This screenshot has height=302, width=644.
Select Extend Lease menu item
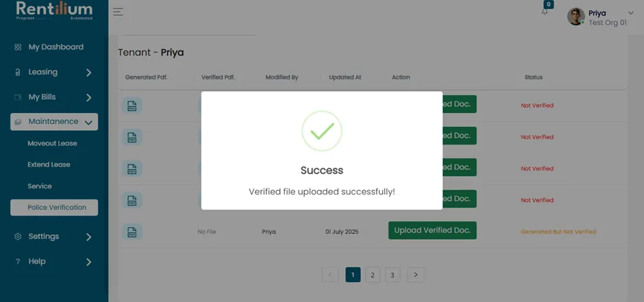coord(49,164)
